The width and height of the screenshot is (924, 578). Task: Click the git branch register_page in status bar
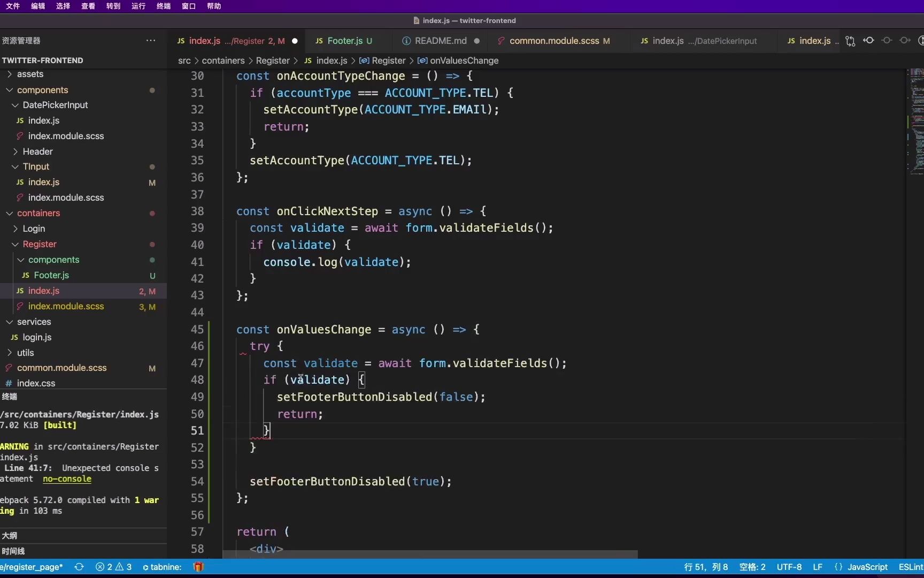pyautogui.click(x=32, y=567)
